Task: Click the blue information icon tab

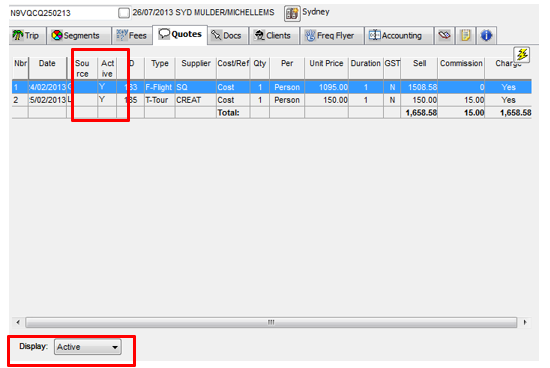Action: [x=486, y=35]
